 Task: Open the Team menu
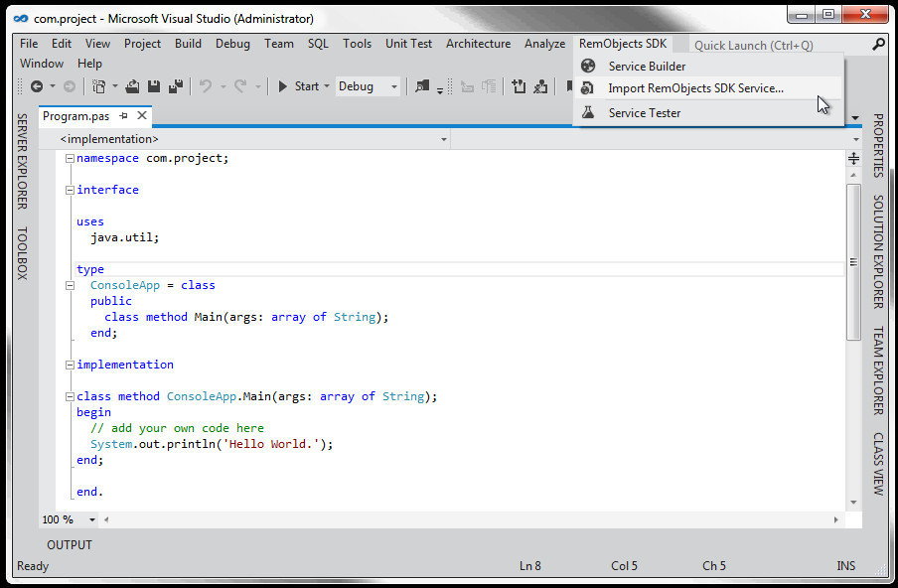coord(279,44)
